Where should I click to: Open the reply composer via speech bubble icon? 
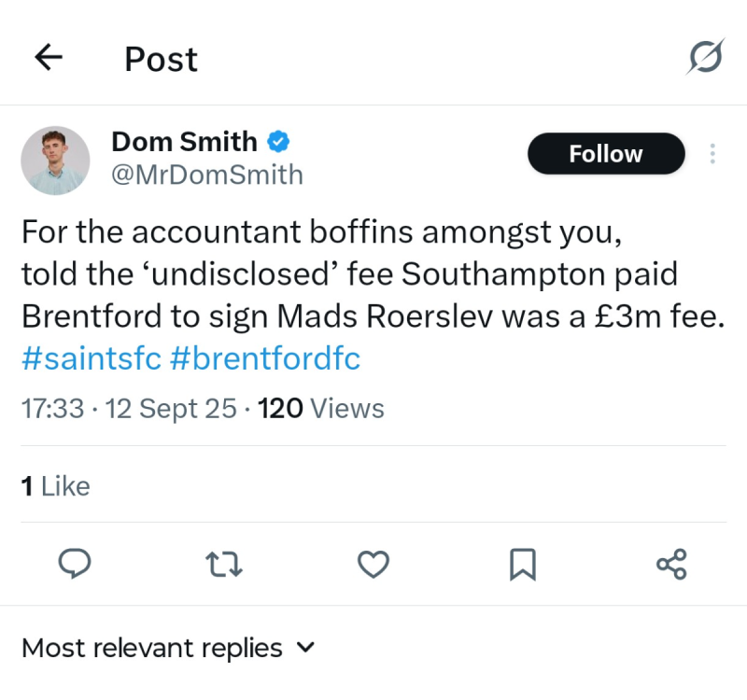[x=75, y=564]
